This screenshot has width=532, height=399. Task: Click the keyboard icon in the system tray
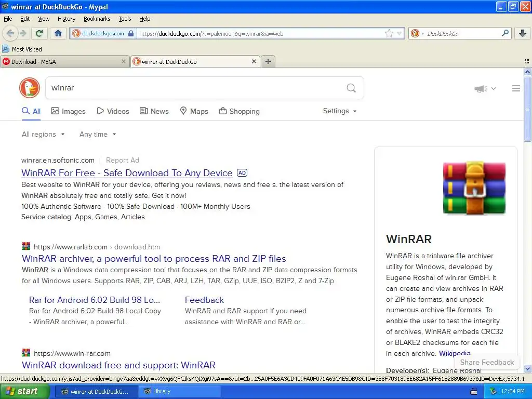474,392
